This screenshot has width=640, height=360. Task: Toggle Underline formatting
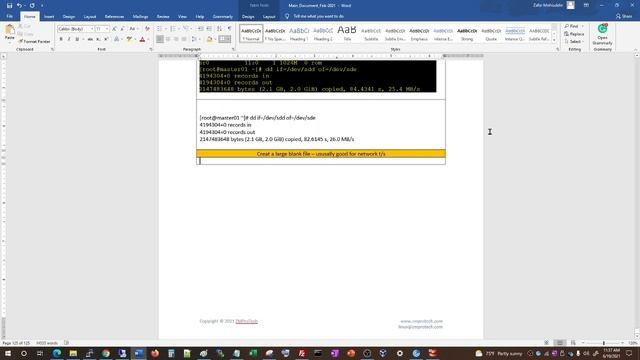[x=77, y=39]
